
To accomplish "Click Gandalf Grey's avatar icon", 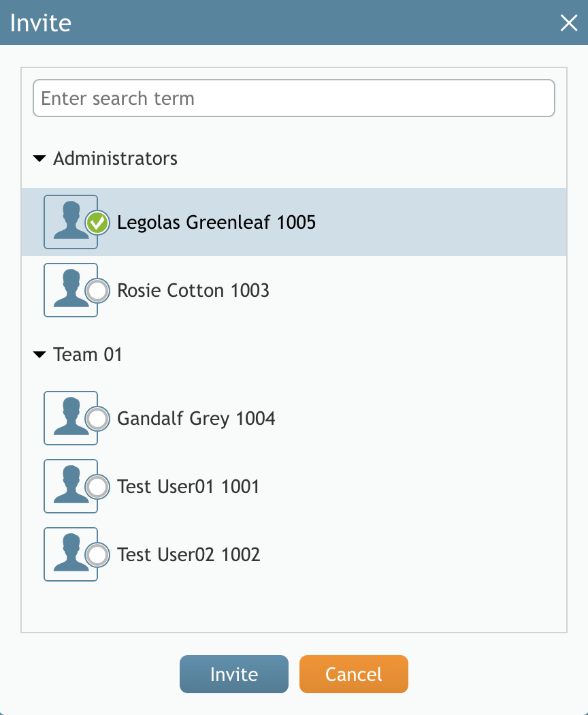I will 71,418.
